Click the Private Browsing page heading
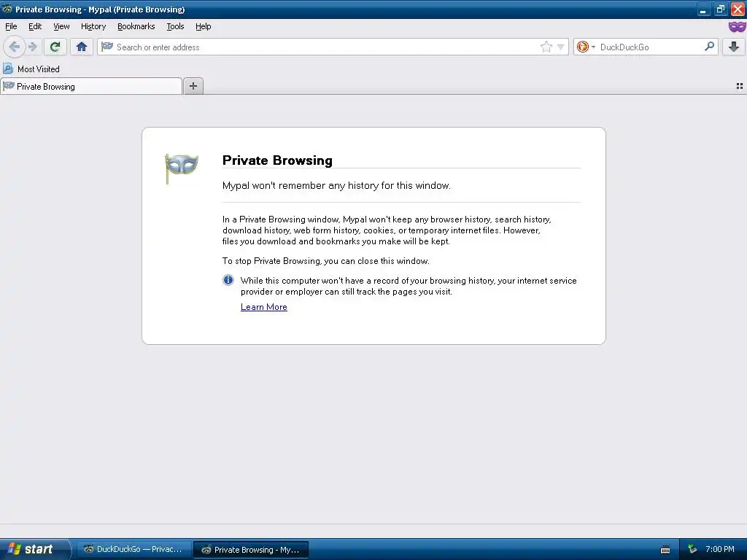Viewport: 747px width, 560px height. click(x=277, y=160)
